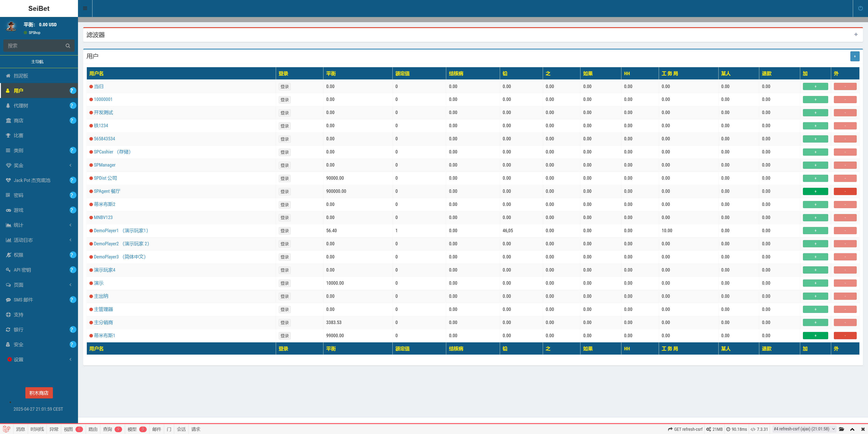Click the search magnifier icon

click(68, 46)
